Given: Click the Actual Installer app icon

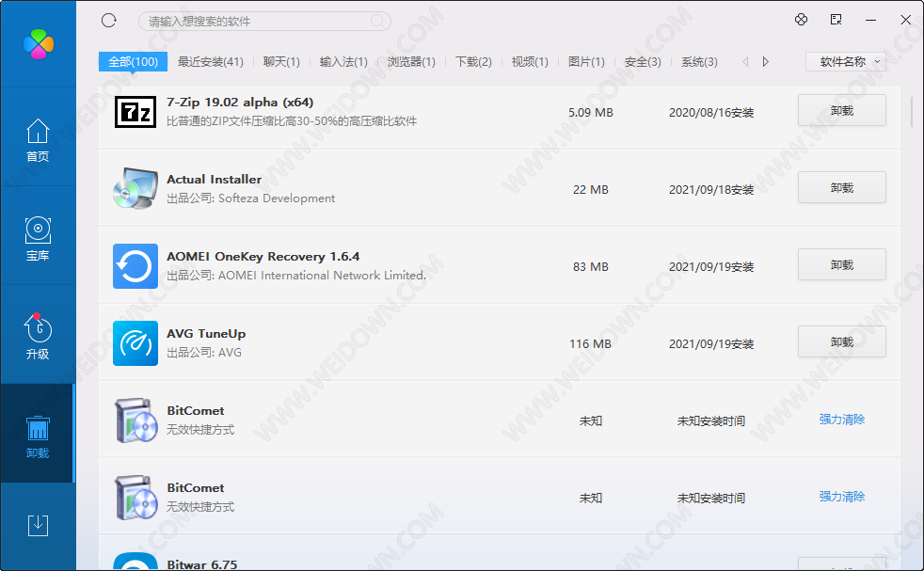Looking at the screenshot, I should [x=135, y=188].
